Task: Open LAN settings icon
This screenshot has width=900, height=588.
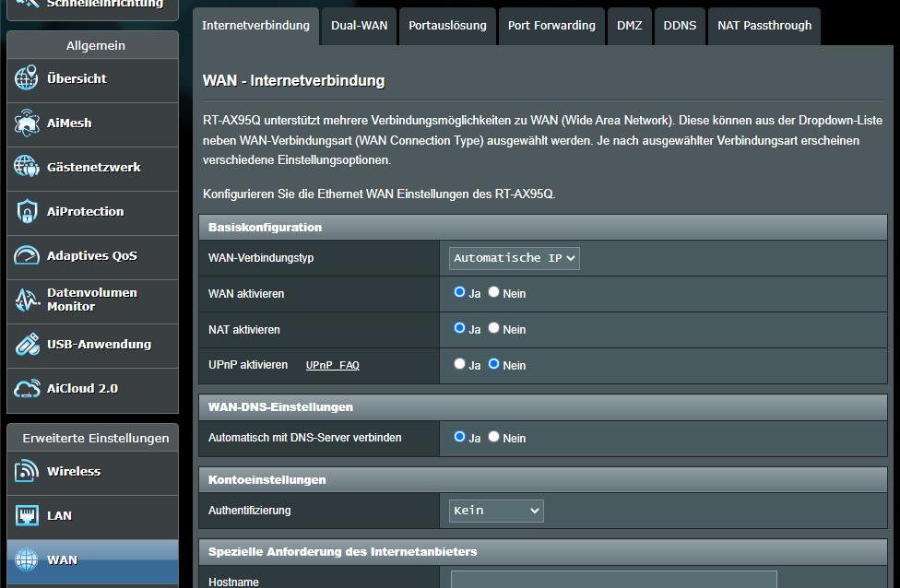Action: point(27,515)
